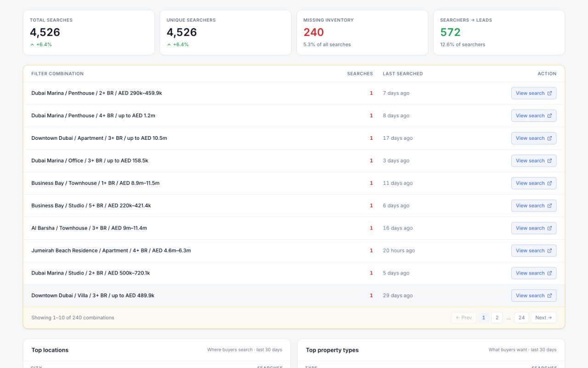Click '5.3% of all searches' text
Image resolution: width=588 pixels, height=368 pixels.
tap(327, 45)
